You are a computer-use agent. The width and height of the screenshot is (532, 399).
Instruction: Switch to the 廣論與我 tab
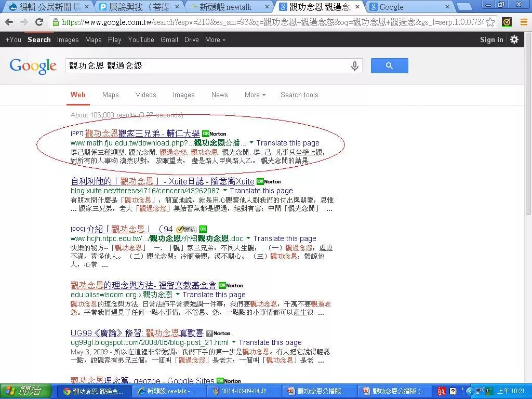tap(139, 7)
